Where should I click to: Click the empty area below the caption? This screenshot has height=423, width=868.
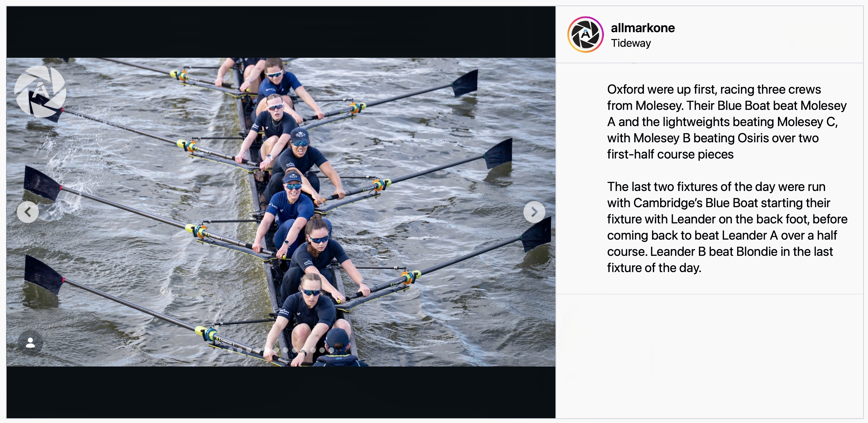709,356
